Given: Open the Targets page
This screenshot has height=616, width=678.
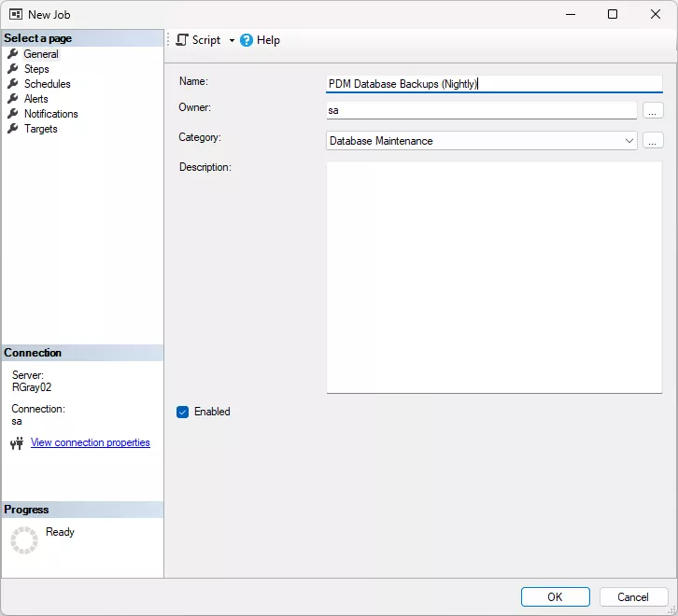Looking at the screenshot, I should (x=41, y=129).
